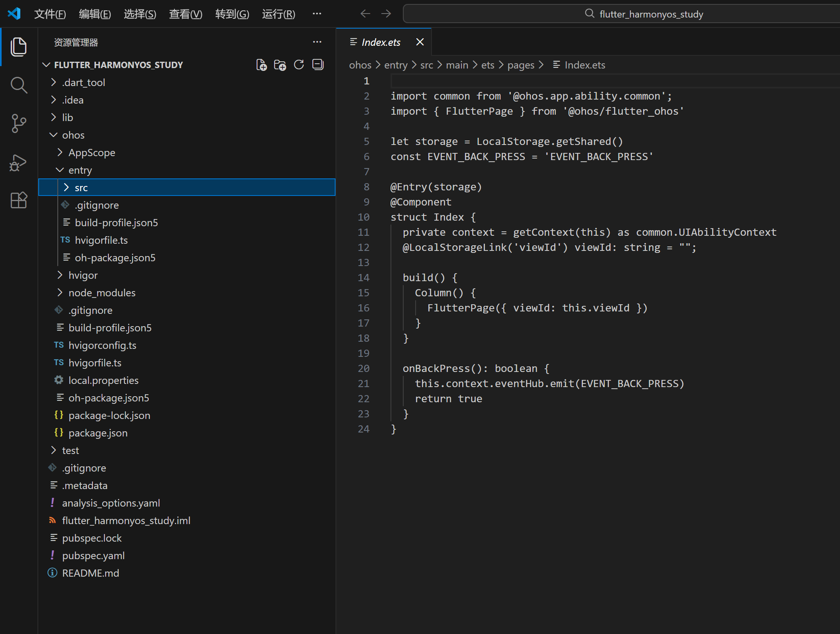Collapse the entry folder
840x634 pixels.
tap(80, 170)
